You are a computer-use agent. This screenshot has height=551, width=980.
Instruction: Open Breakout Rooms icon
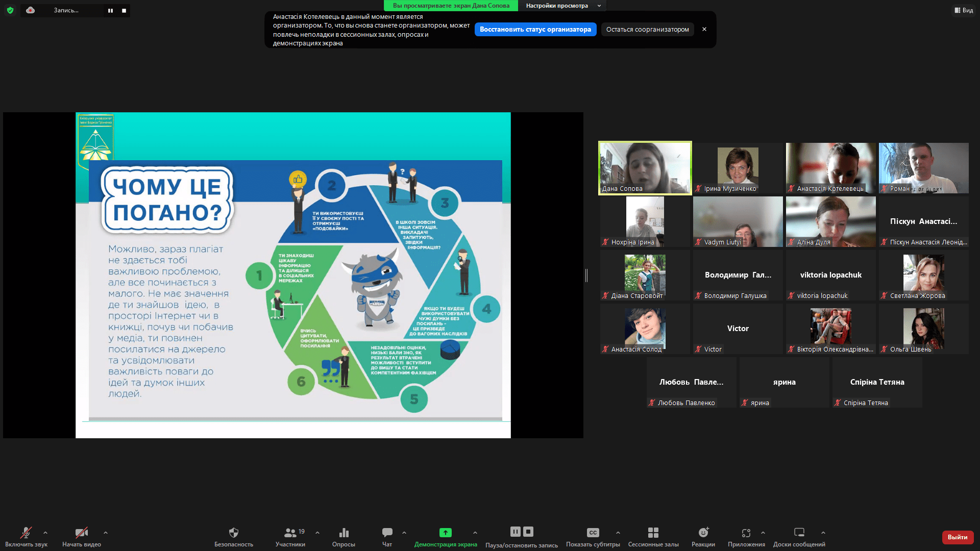[653, 533]
